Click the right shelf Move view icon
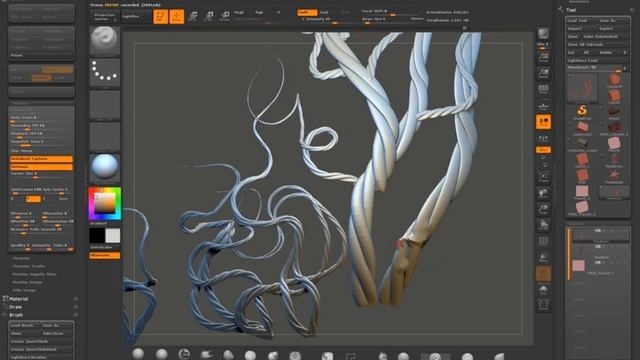Viewport: 640px width, 360px height. 543,193
